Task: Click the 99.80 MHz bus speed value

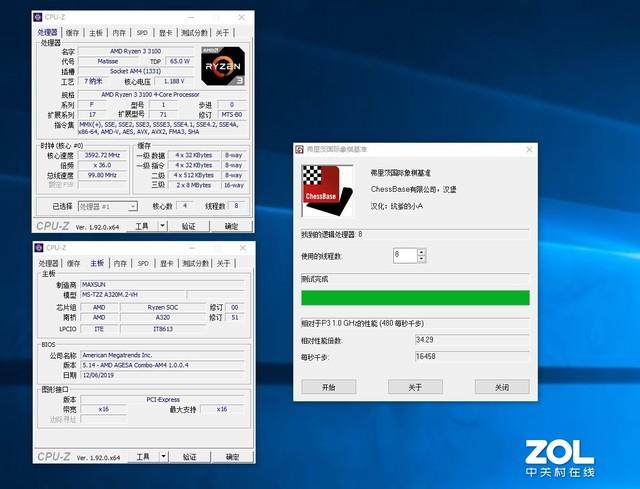Action: (x=102, y=175)
